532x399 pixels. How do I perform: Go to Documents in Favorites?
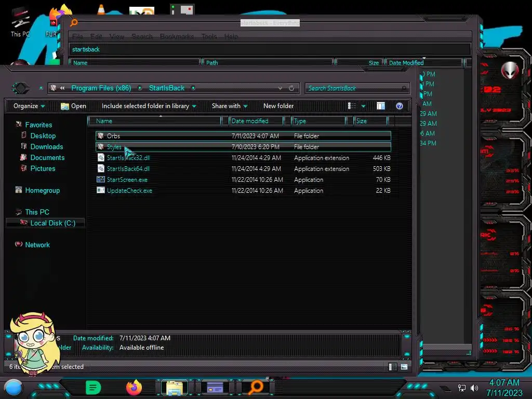click(x=47, y=157)
